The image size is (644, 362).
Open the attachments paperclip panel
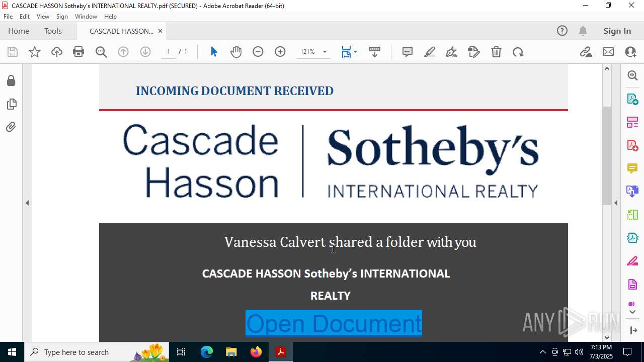pyautogui.click(x=11, y=127)
